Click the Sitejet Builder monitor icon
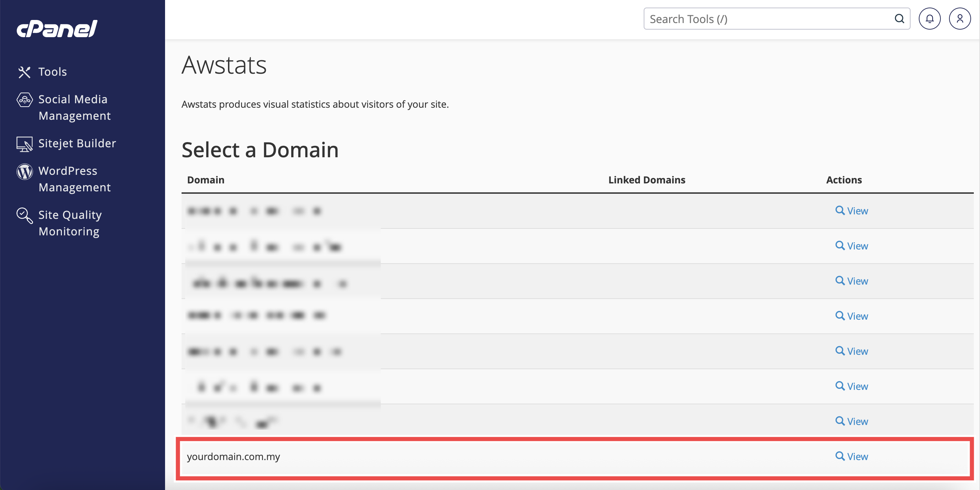The height and width of the screenshot is (490, 980). click(24, 144)
